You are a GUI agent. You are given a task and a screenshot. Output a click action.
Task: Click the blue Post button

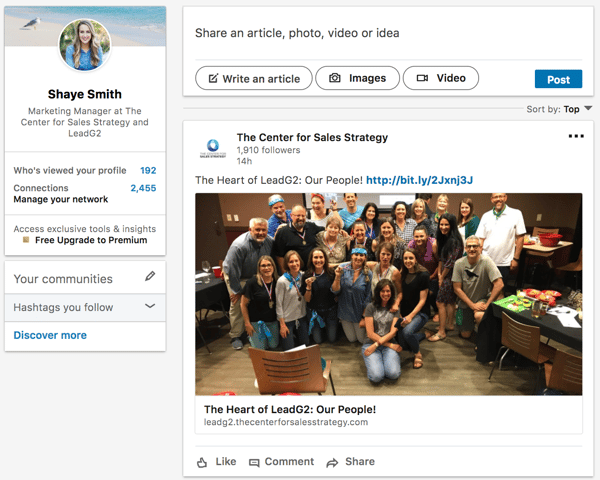pyautogui.click(x=558, y=79)
